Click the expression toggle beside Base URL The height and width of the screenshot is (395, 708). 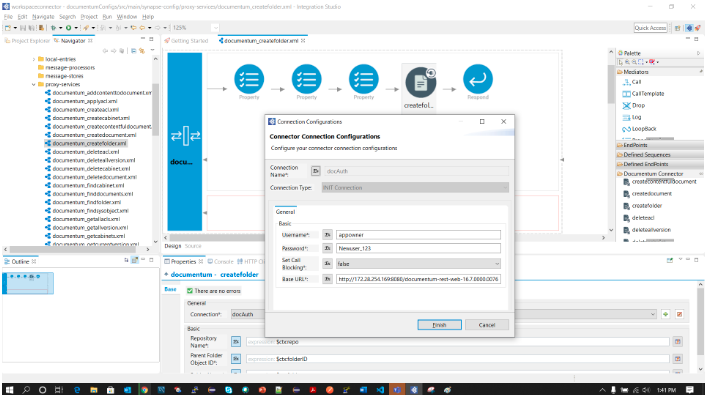pyautogui.click(x=327, y=279)
